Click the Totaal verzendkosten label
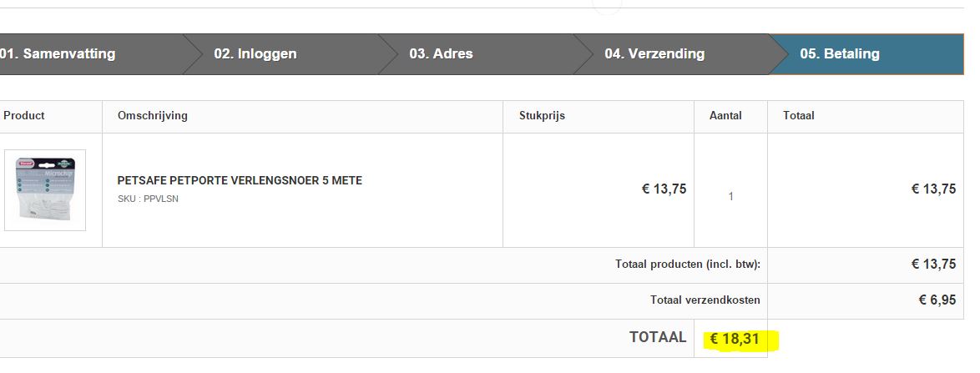The width and height of the screenshot is (980, 373). pos(705,300)
